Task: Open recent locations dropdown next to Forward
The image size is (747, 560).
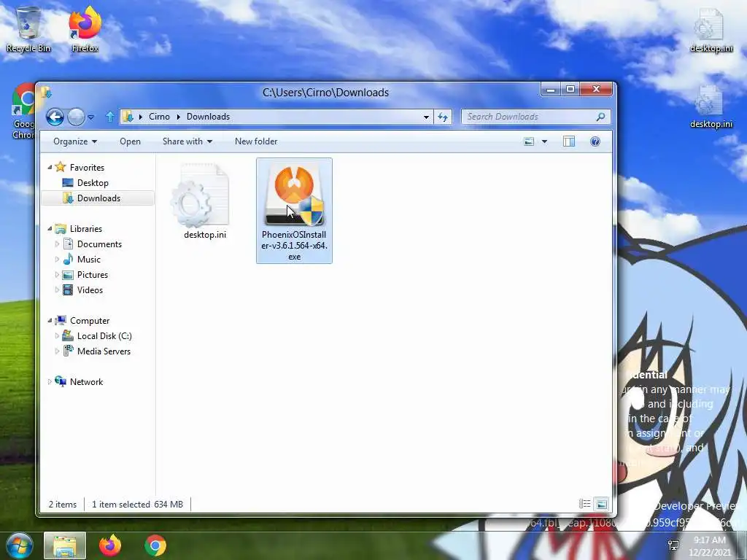Action: click(90, 117)
